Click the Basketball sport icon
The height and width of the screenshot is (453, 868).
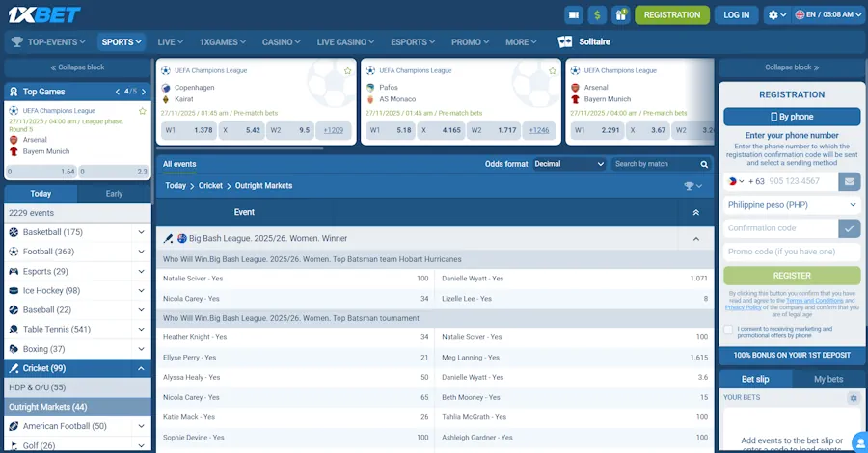tap(14, 232)
